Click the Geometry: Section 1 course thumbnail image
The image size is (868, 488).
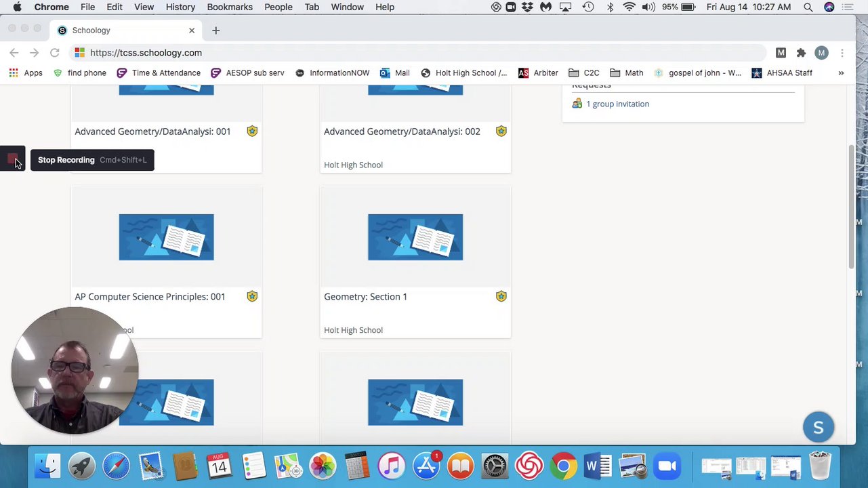[415, 237]
